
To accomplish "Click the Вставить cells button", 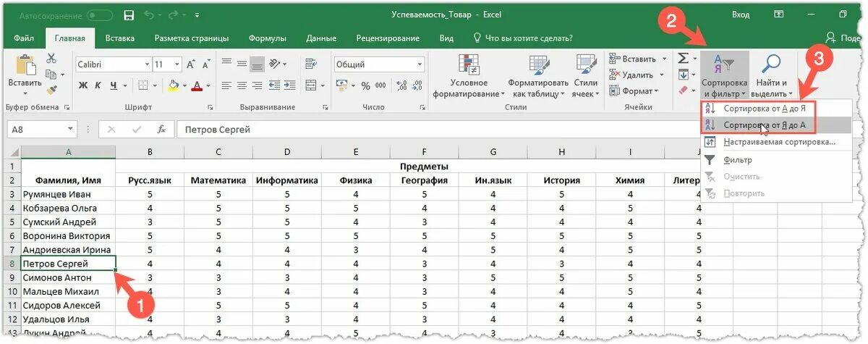I will [637, 59].
